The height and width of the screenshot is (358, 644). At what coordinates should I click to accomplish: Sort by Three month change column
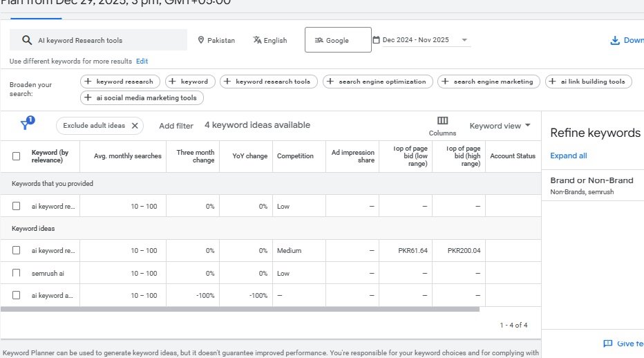coord(196,156)
